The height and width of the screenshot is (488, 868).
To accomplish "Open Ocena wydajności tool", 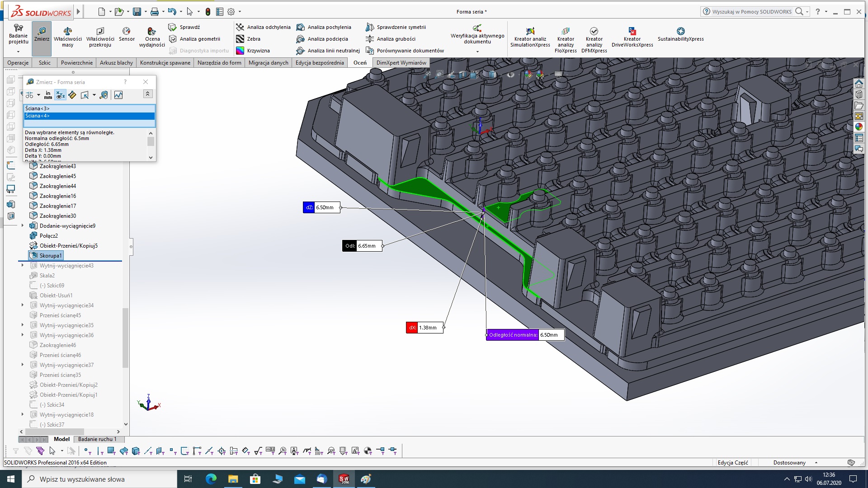I will pyautogui.click(x=152, y=37).
